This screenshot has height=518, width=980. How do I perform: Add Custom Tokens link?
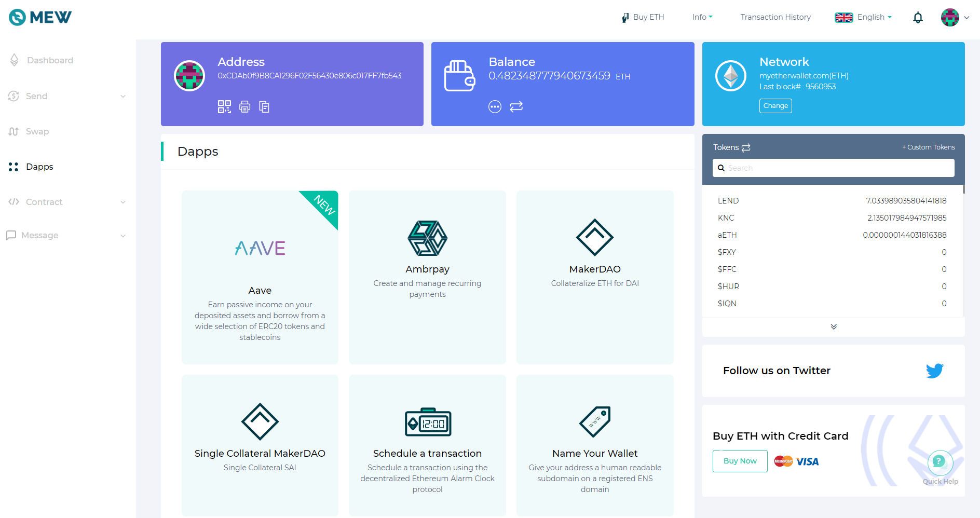tap(928, 147)
